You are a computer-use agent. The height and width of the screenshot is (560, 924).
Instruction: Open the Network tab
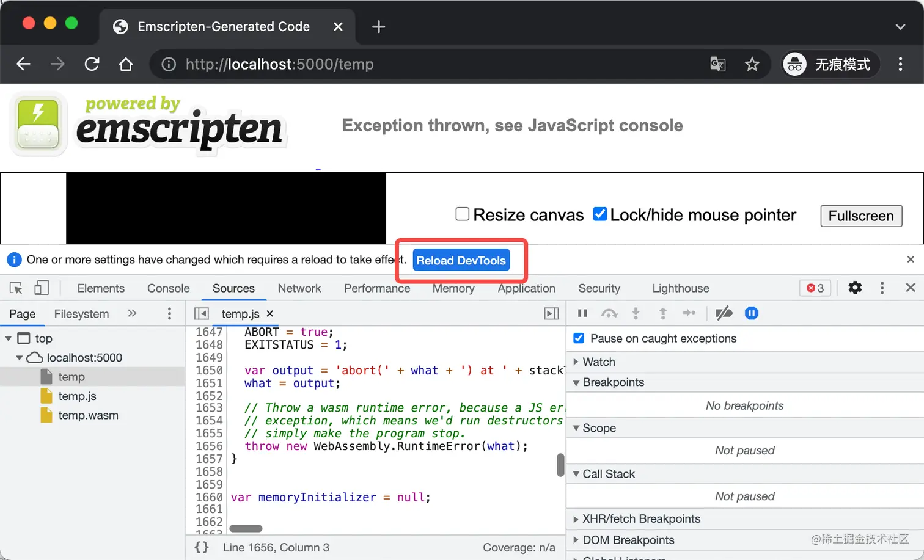(299, 288)
